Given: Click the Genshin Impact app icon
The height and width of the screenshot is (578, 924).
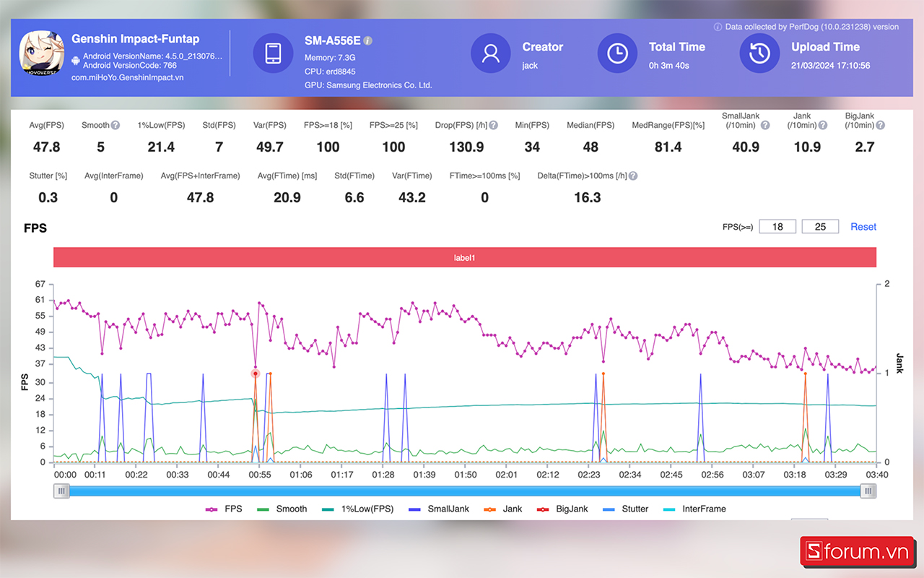Looking at the screenshot, I should coord(42,54).
